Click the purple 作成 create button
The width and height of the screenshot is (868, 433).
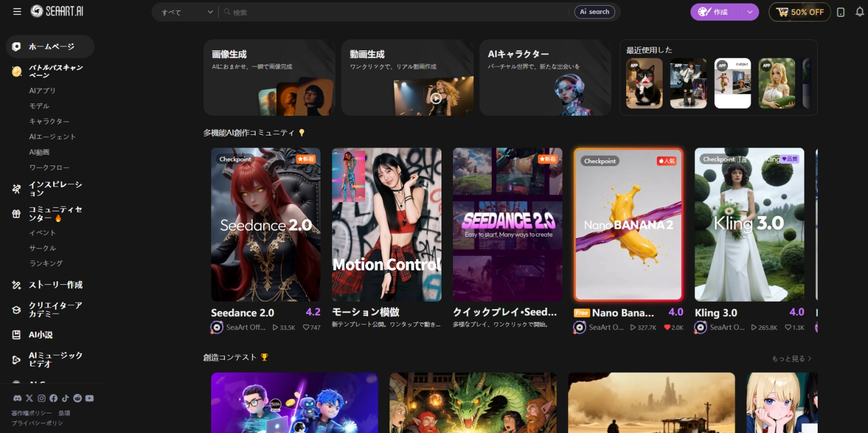click(717, 12)
